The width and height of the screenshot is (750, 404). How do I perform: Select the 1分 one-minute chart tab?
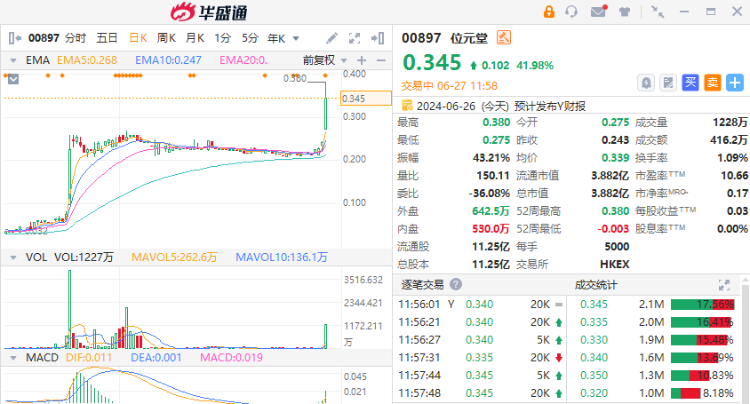tap(222, 38)
